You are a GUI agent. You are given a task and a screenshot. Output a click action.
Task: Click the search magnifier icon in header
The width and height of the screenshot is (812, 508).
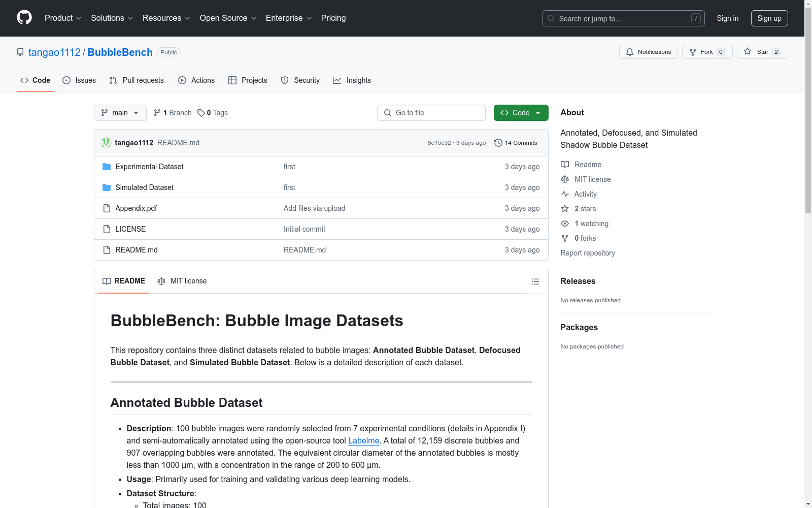[x=551, y=18]
